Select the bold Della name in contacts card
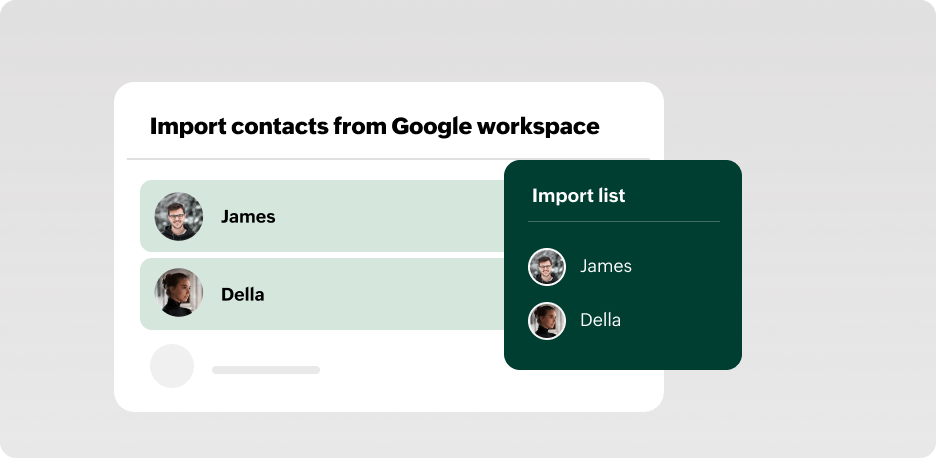Viewport: 936px width, 458px height. click(243, 294)
